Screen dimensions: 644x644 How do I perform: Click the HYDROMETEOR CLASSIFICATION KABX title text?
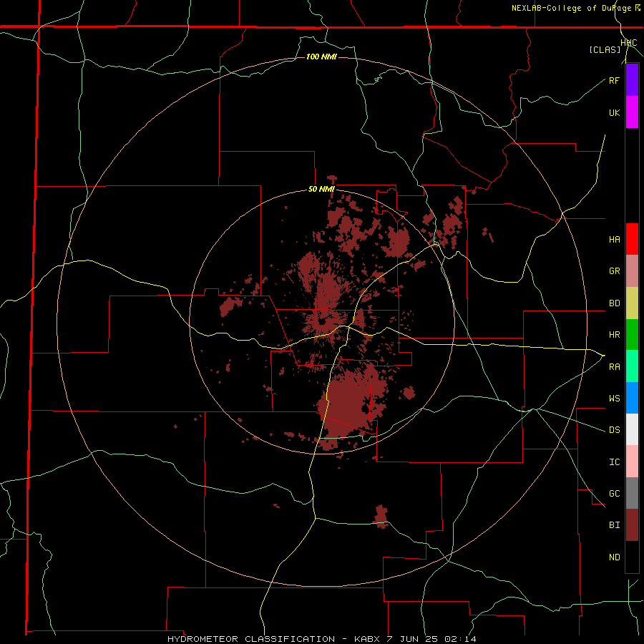(x=321, y=639)
